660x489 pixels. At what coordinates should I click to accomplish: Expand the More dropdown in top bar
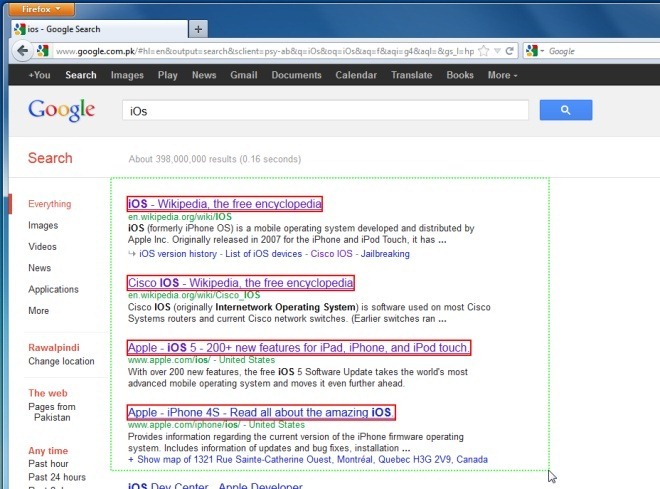coord(503,75)
